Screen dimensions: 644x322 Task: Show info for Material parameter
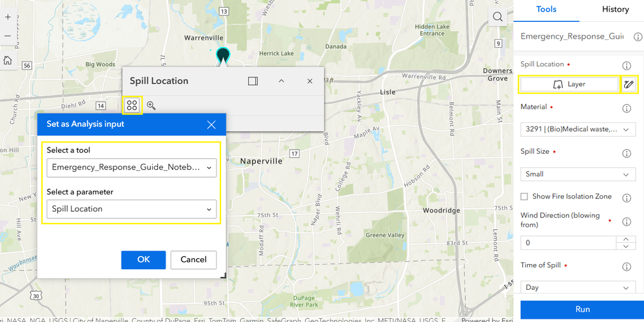click(x=627, y=108)
